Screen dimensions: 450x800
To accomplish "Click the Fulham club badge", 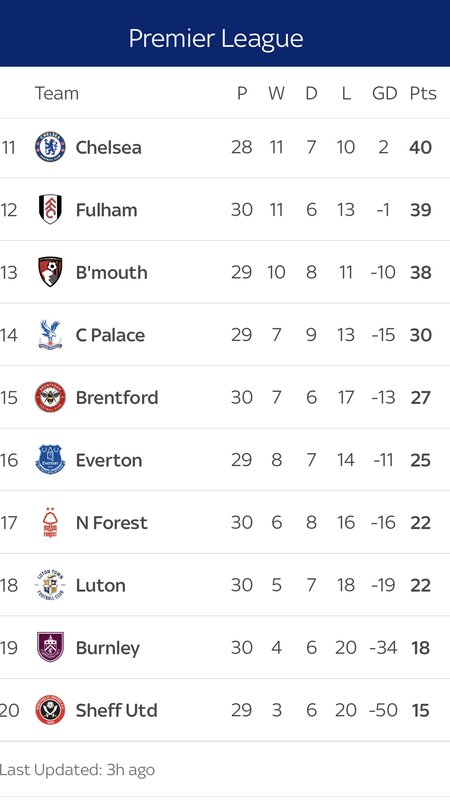I will point(50,209).
